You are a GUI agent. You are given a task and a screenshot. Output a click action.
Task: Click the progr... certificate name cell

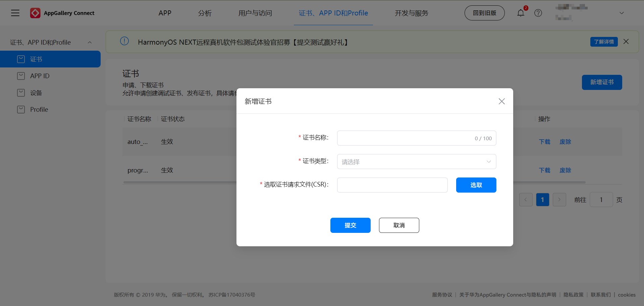(138, 170)
